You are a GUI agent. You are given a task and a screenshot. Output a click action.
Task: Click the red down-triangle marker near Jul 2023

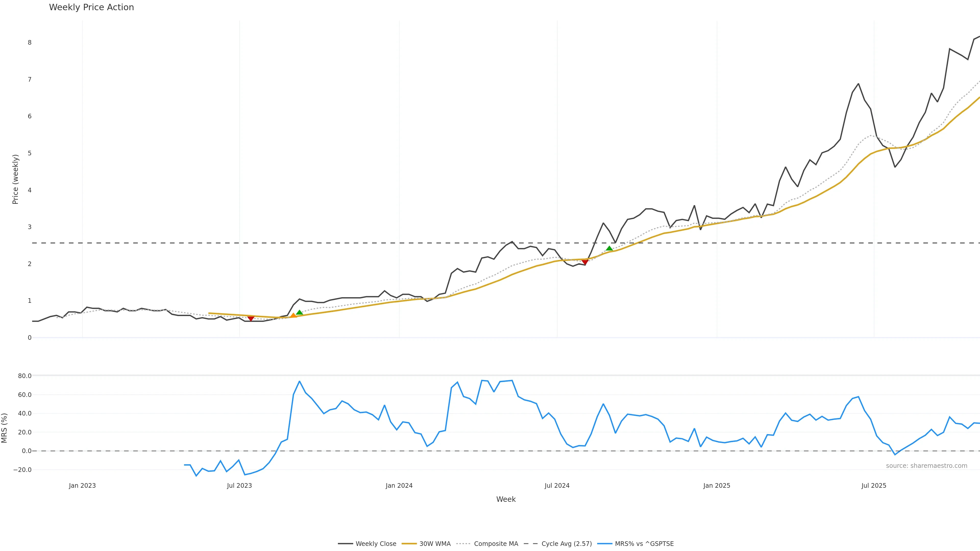[x=251, y=318]
